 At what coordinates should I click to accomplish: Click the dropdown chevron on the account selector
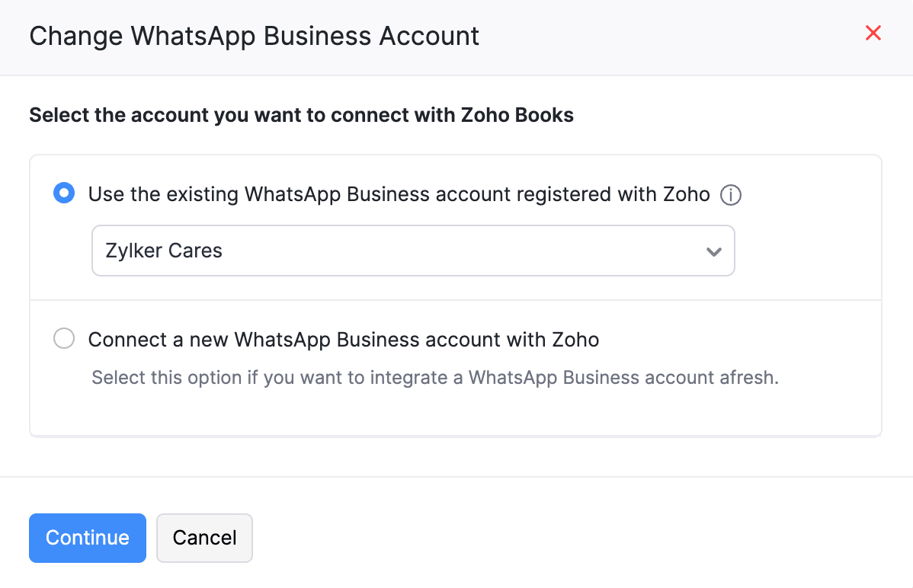click(714, 251)
